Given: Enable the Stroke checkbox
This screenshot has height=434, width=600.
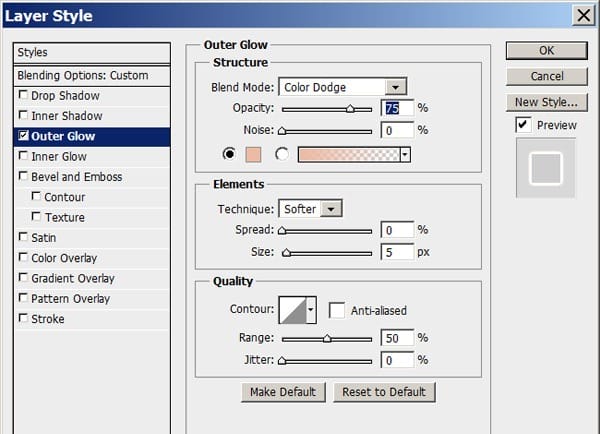Looking at the screenshot, I should point(23,318).
